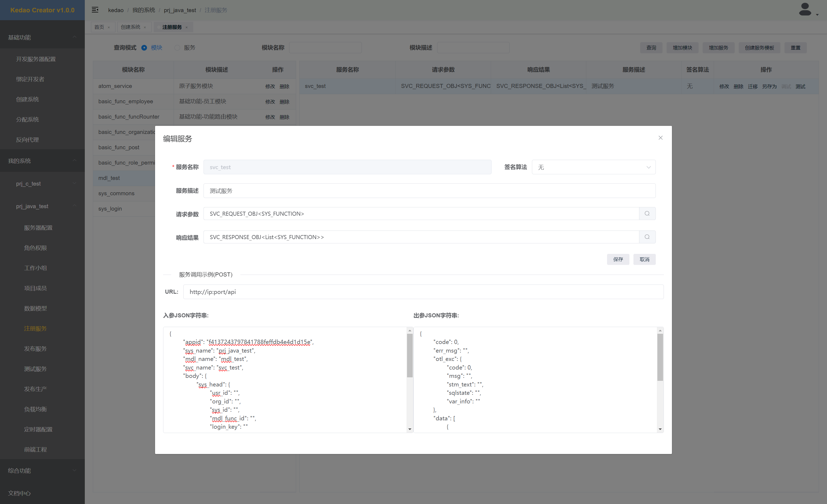Viewport: 827px width, 504px height.
Task: Close the 编辑服务 dialog with X
Action: click(x=660, y=138)
